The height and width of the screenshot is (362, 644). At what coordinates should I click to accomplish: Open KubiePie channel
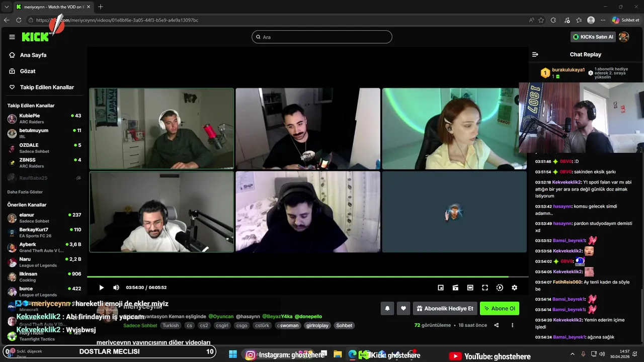click(44, 119)
